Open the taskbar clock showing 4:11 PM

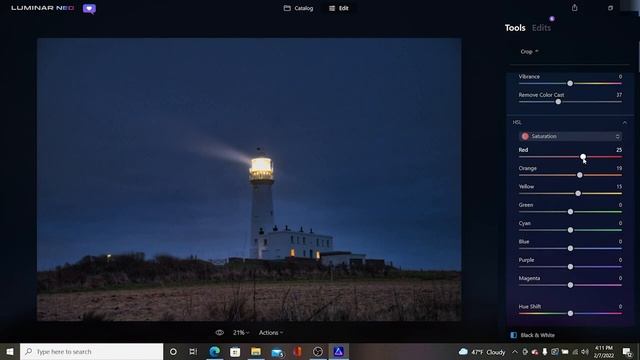coord(604,351)
